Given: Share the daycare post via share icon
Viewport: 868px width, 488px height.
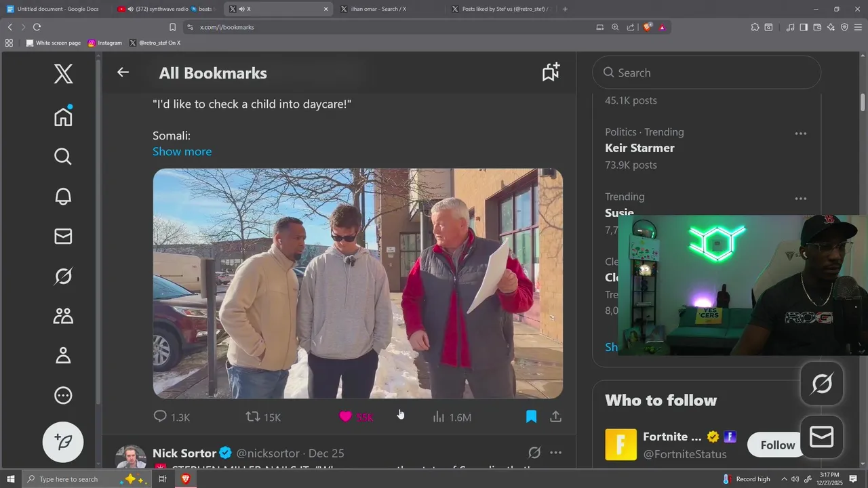Looking at the screenshot, I should tap(555, 416).
